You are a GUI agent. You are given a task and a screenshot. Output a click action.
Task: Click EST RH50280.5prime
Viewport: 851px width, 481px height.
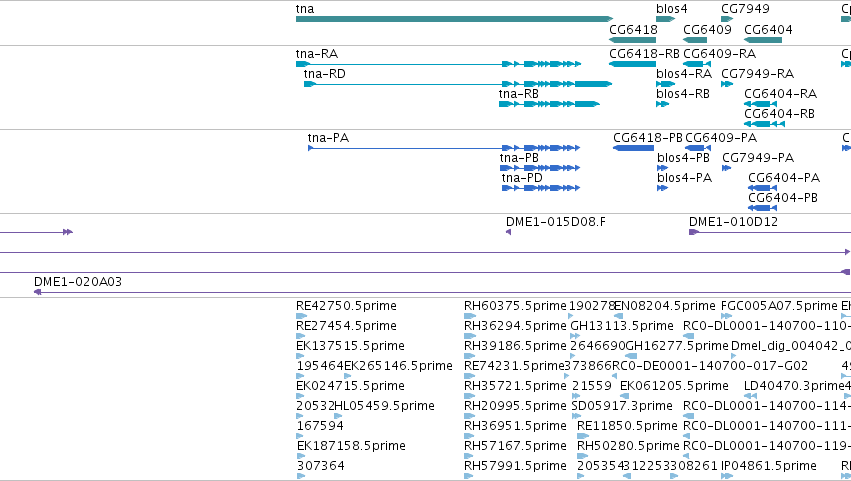pyautogui.click(x=628, y=446)
